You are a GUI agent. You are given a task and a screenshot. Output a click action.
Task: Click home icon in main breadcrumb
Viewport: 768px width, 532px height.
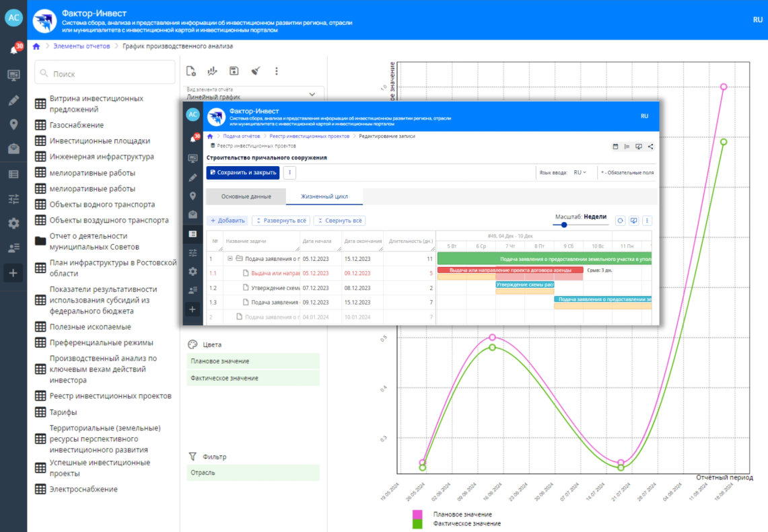coord(36,46)
